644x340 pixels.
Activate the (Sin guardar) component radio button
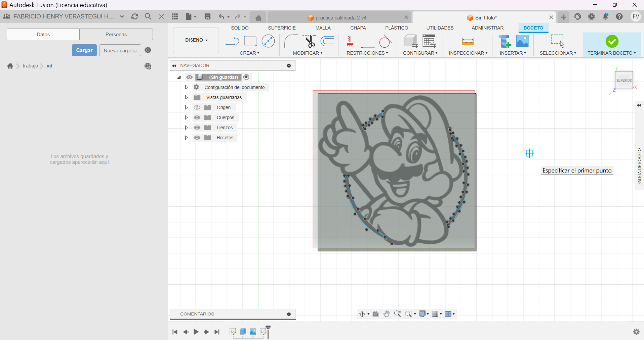coord(246,77)
